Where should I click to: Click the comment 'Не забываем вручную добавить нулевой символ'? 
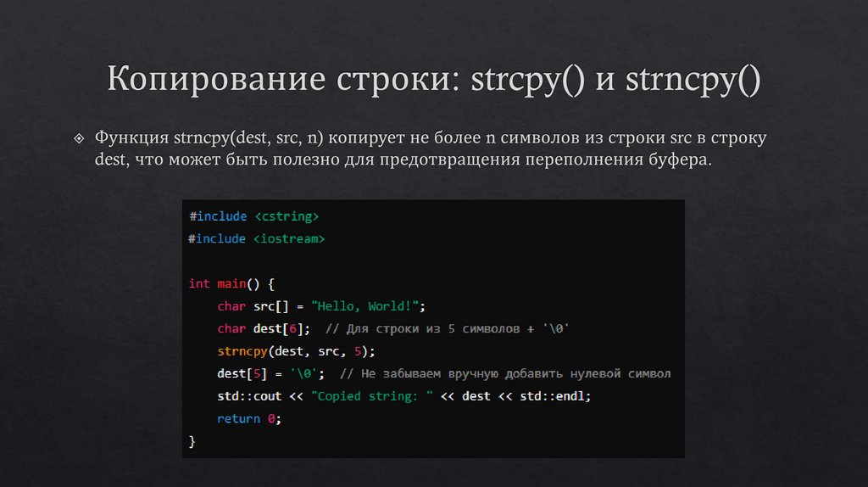[x=505, y=374]
